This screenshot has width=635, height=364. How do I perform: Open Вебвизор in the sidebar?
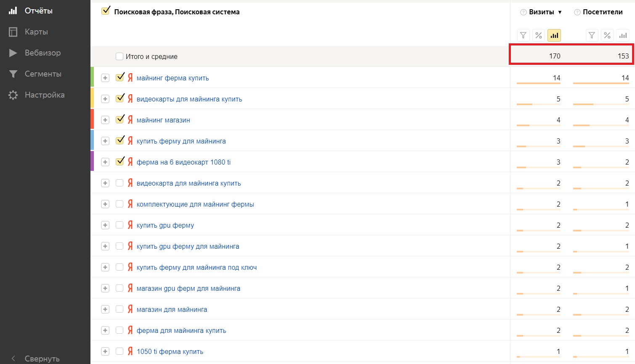point(43,53)
